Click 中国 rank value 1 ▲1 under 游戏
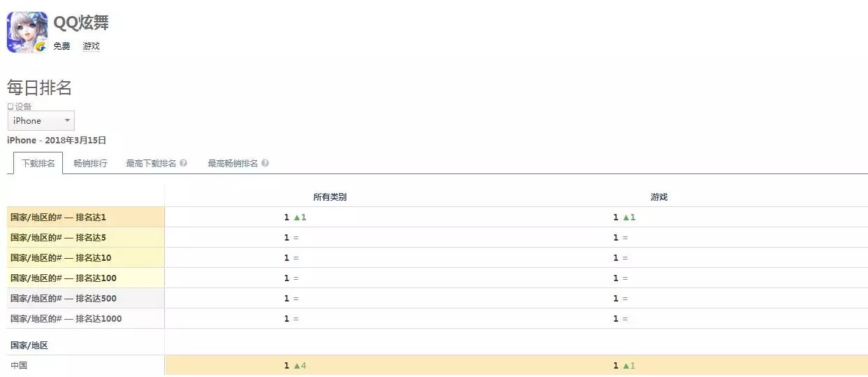Viewport: 868px width, 377px height. point(624,365)
